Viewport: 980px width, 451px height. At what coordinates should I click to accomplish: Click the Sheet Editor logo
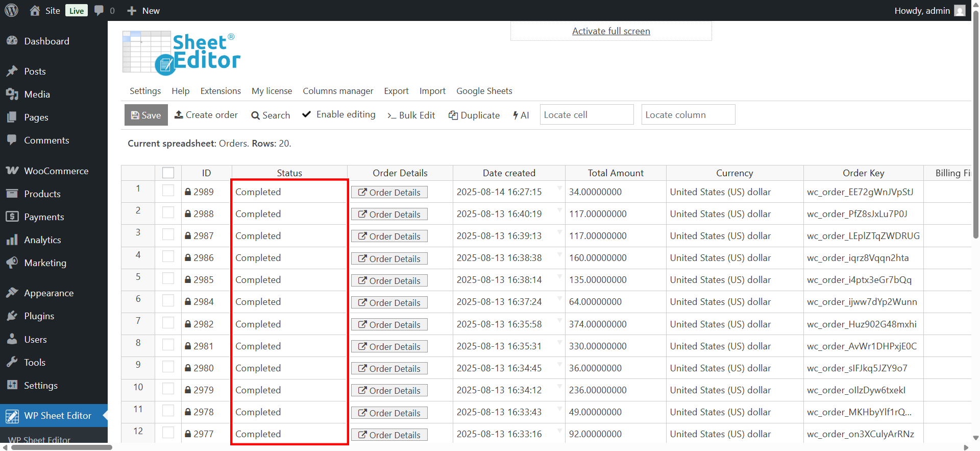181,53
